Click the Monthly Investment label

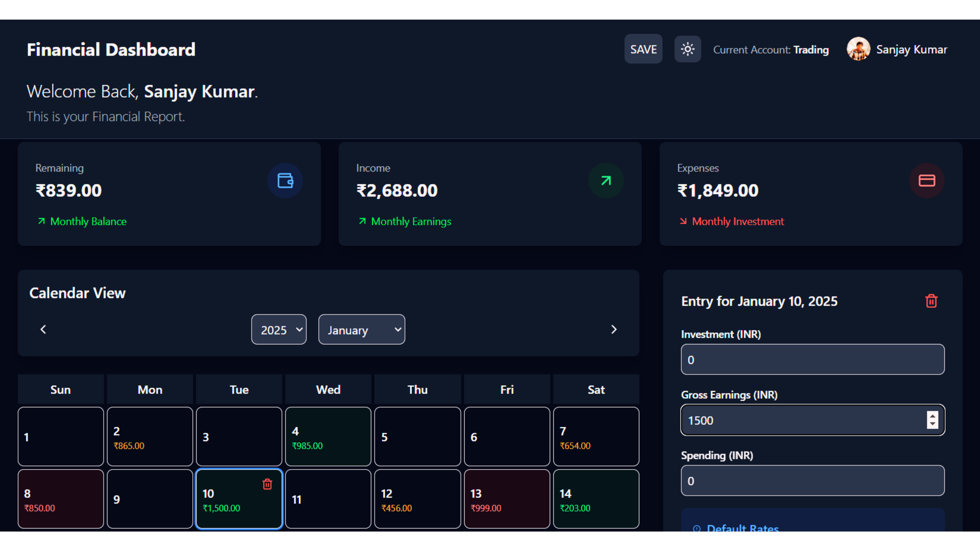click(x=738, y=221)
